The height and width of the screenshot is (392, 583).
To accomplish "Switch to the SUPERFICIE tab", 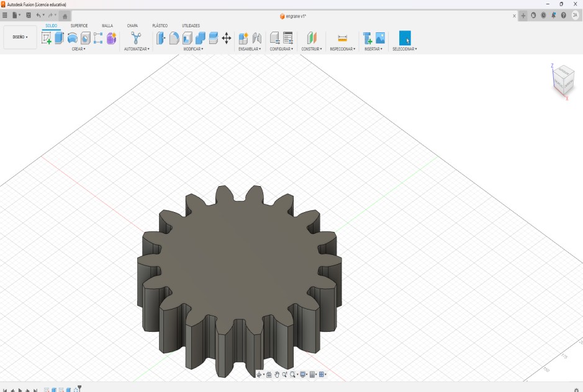I will (79, 25).
